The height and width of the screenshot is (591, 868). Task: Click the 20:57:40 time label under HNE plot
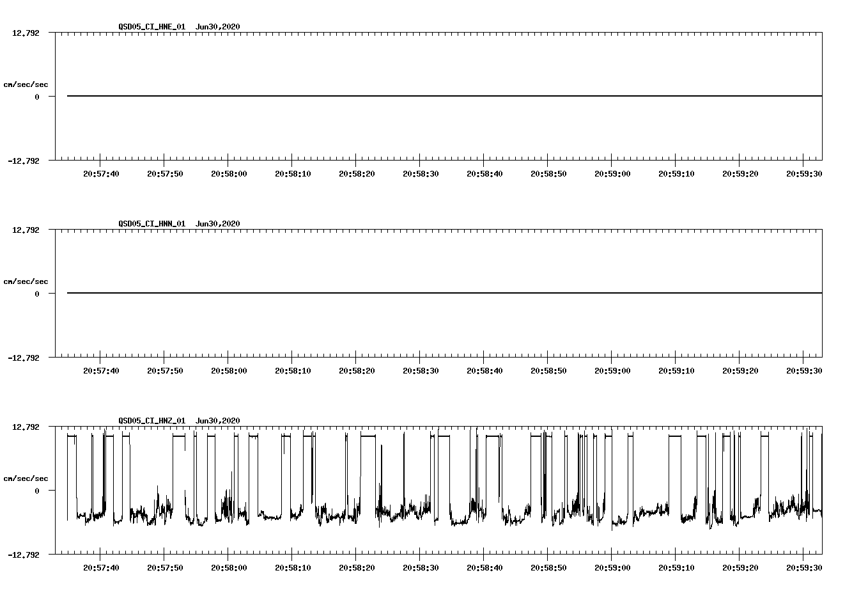(101, 174)
